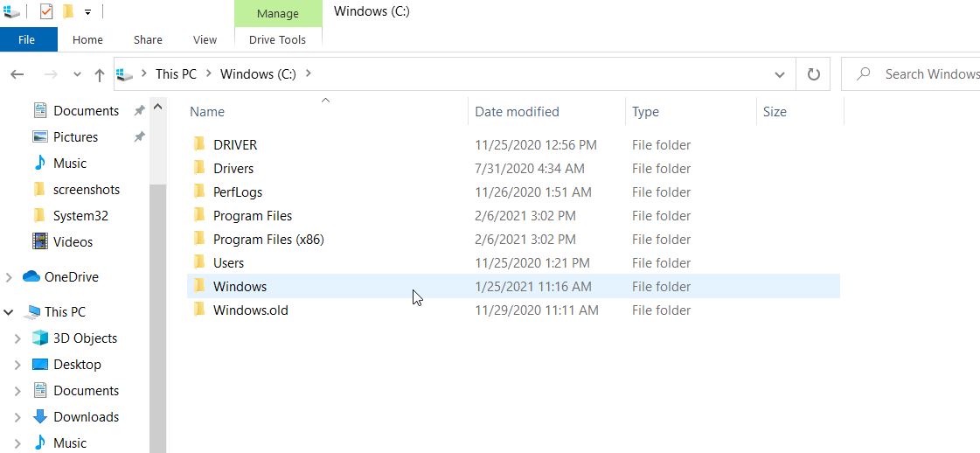Viewport: 980px width, 453px height.
Task: Open the Customize Quick Access Toolbar dropdown
Action: [x=87, y=12]
